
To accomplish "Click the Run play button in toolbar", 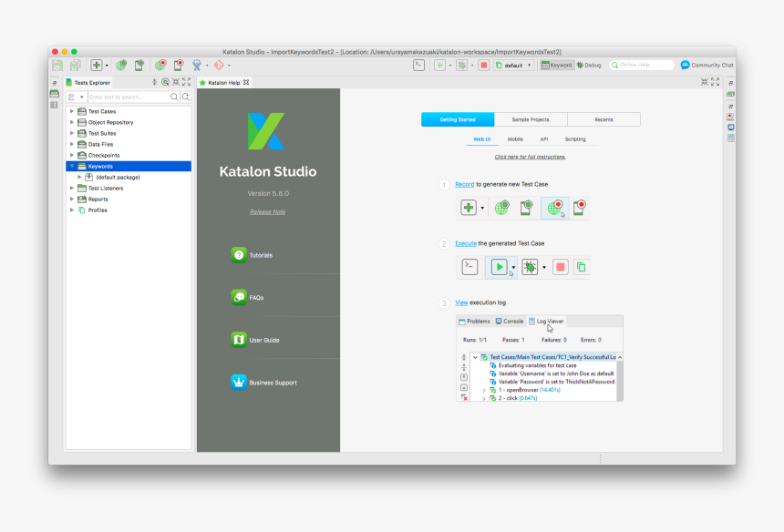I will coord(439,66).
